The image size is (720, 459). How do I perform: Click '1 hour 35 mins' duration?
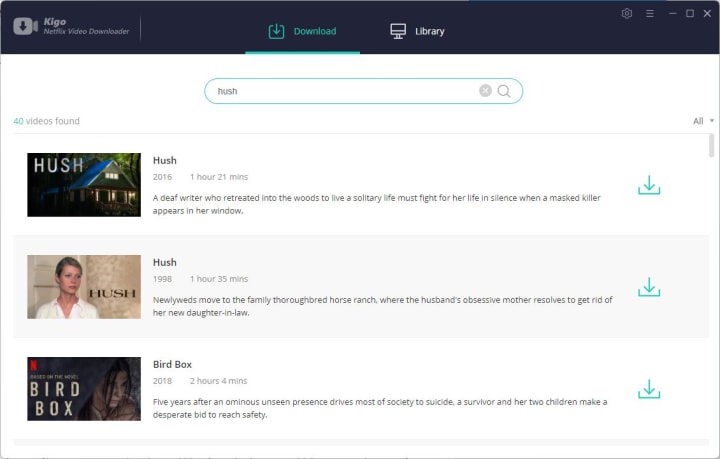(x=219, y=279)
